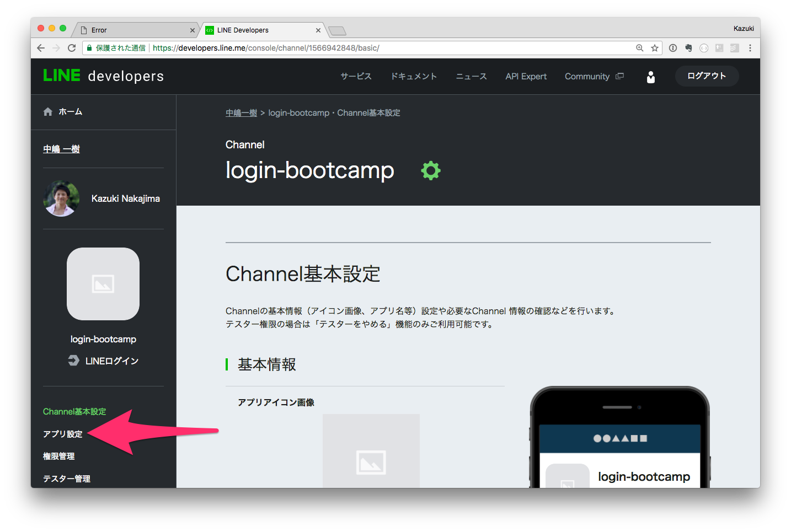Screen dimensions: 791x532
Task: Click the login-bootcamp channel title heading
Action: (x=310, y=170)
